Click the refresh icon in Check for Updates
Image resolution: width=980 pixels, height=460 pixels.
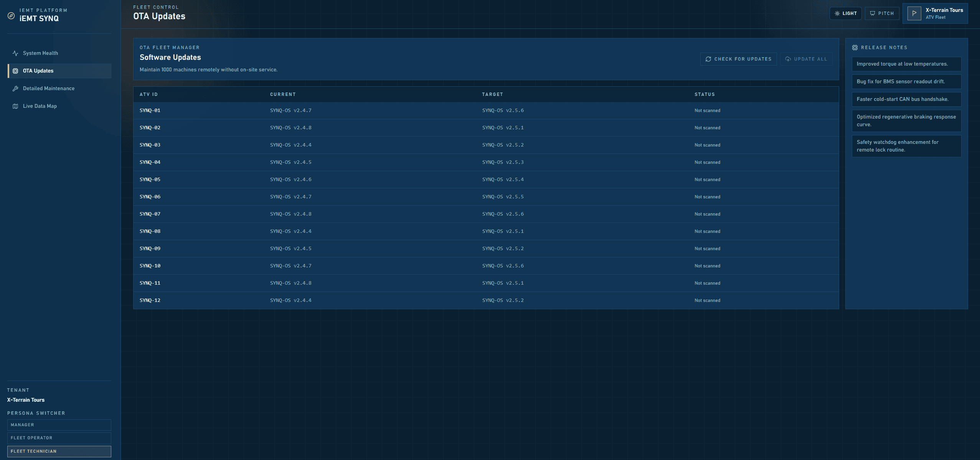click(708, 59)
